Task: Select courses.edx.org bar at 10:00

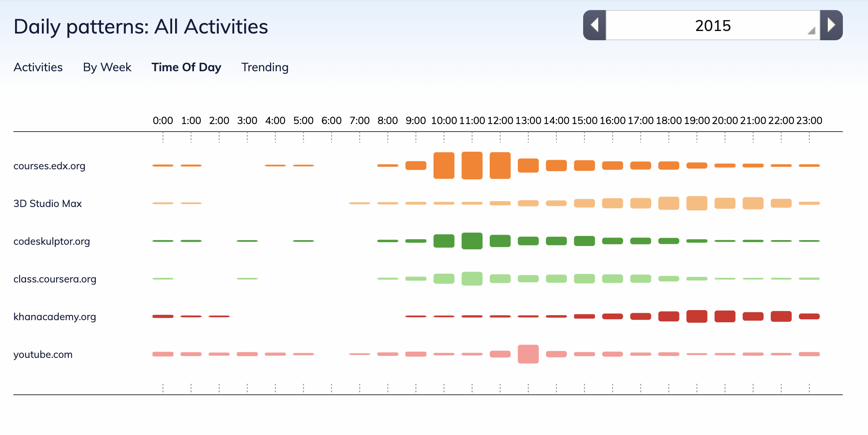Action: pos(444,166)
